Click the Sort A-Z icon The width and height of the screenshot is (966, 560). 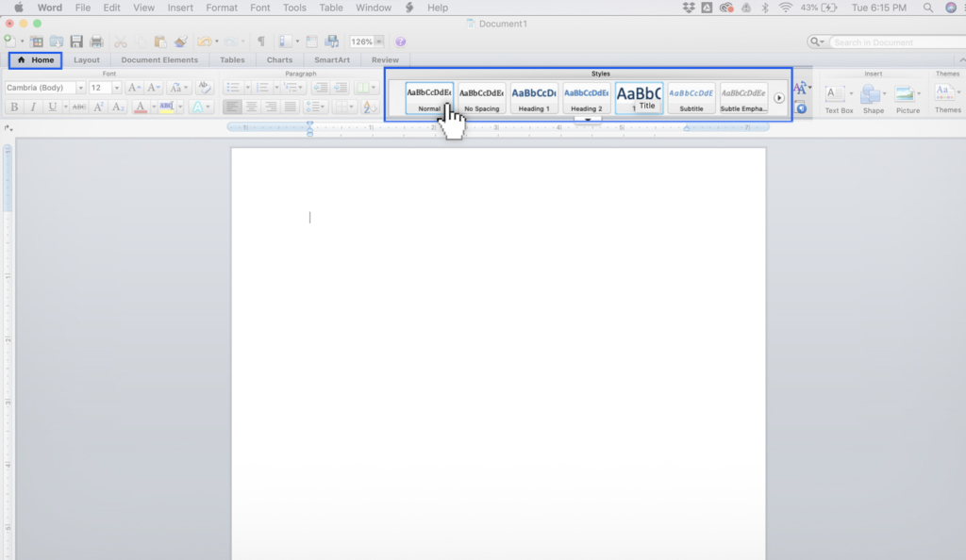point(370,107)
